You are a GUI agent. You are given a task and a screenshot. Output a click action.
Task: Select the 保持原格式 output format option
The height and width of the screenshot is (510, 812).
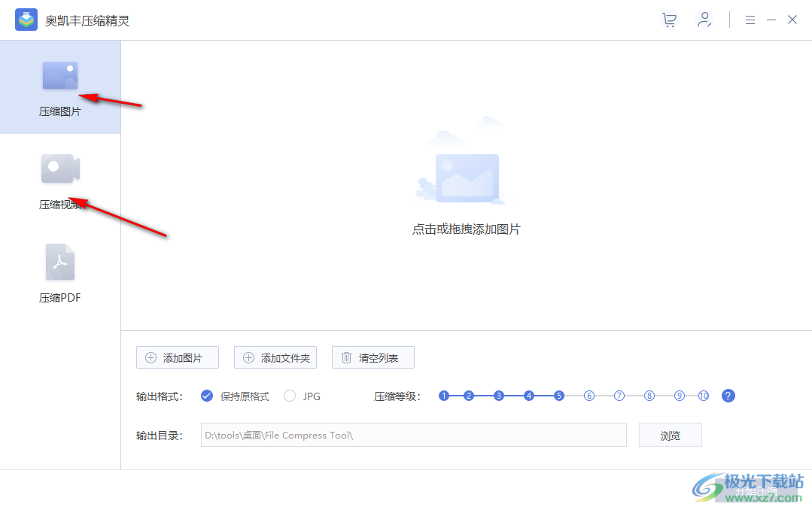235,396
